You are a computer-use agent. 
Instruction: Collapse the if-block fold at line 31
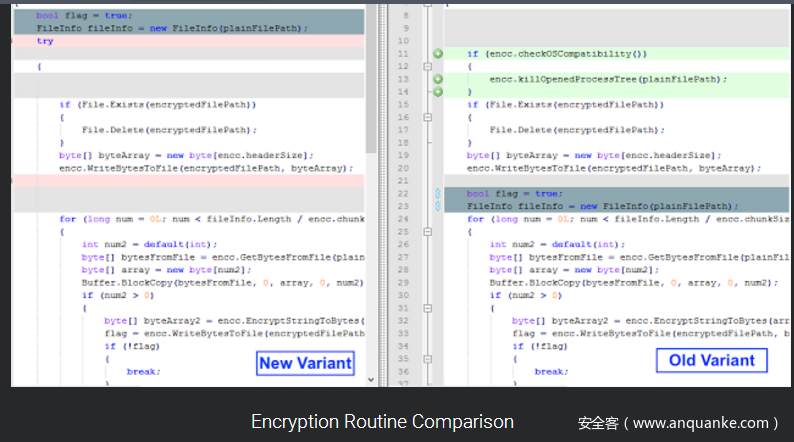(427, 308)
